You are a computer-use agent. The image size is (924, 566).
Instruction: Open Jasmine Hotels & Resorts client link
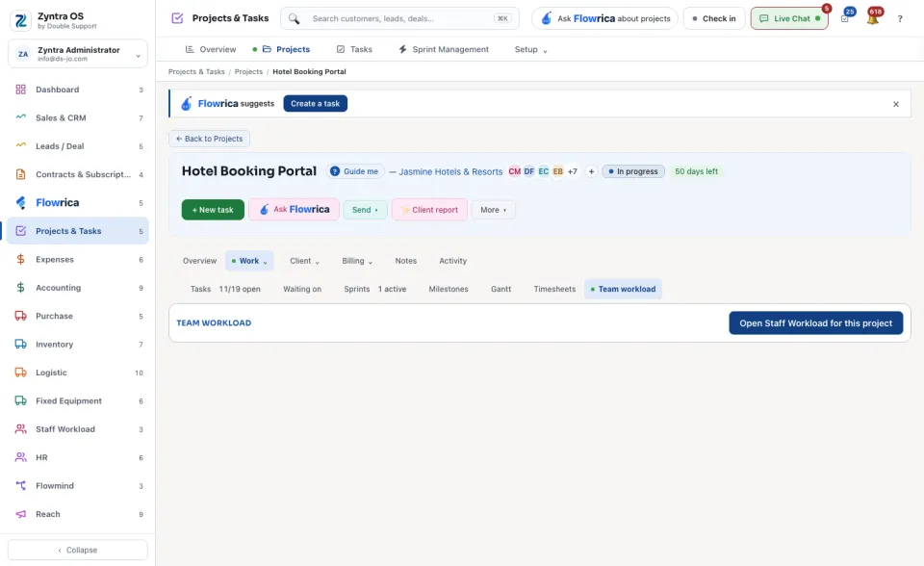pyautogui.click(x=450, y=171)
